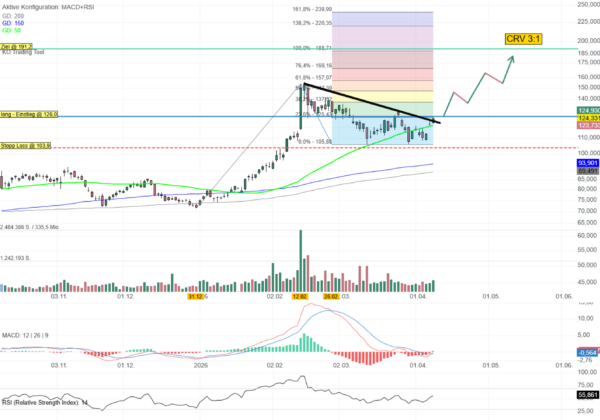Click the highlighted 12.02 date marker
The width and height of the screenshot is (600, 420).
(300, 297)
